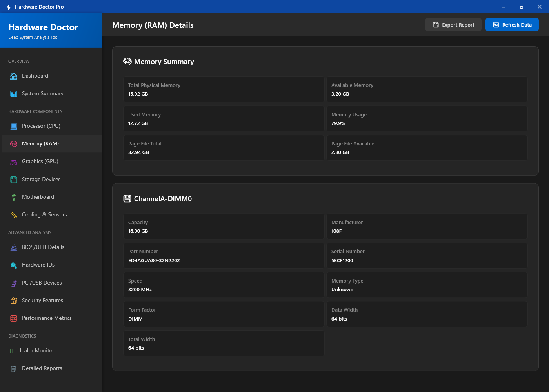The image size is (549, 392).
Task: Select Motherboard in the sidebar
Action: [x=52, y=197]
